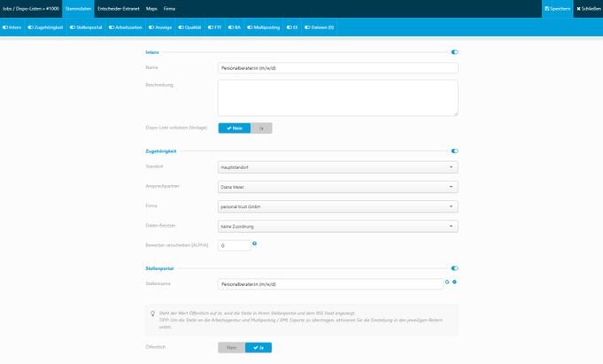The image size is (603, 364).
Task: Click the blue round icon right of the Stellenname Google icon
Action: tap(454, 283)
